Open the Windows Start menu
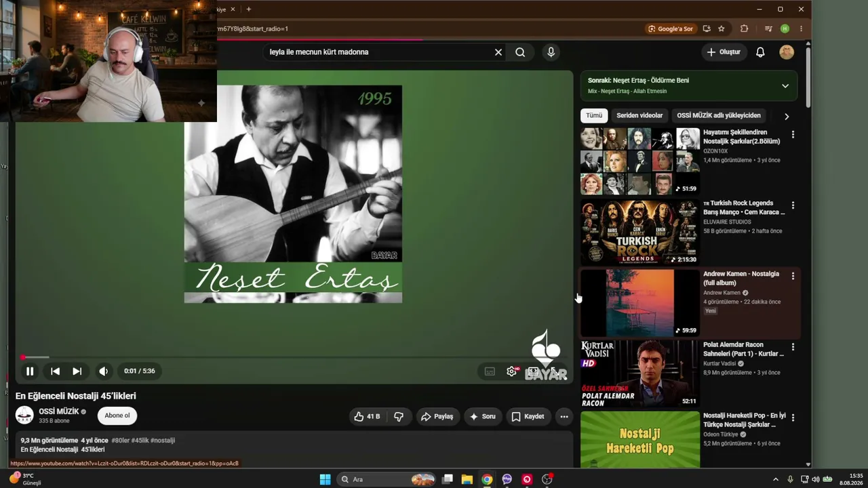 coord(325,480)
